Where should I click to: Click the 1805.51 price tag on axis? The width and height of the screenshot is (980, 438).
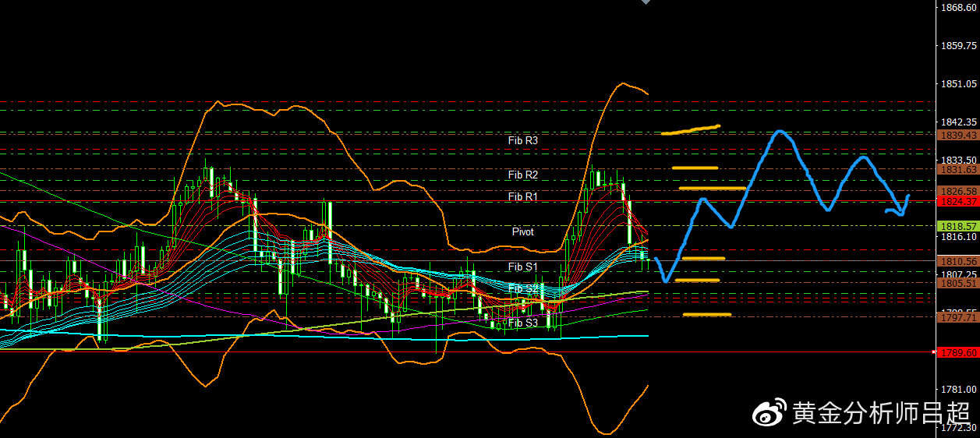pos(958,284)
